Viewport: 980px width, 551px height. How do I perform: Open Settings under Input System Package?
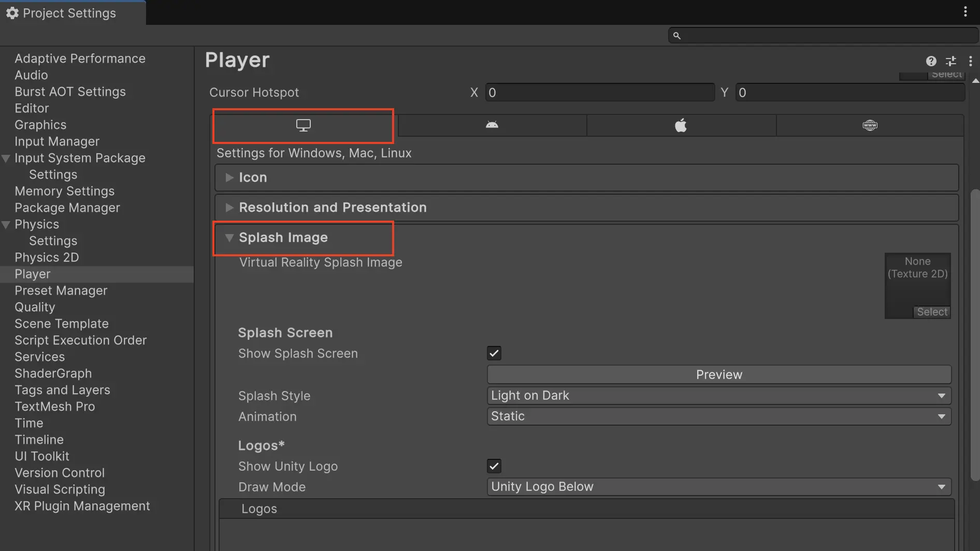[53, 175]
